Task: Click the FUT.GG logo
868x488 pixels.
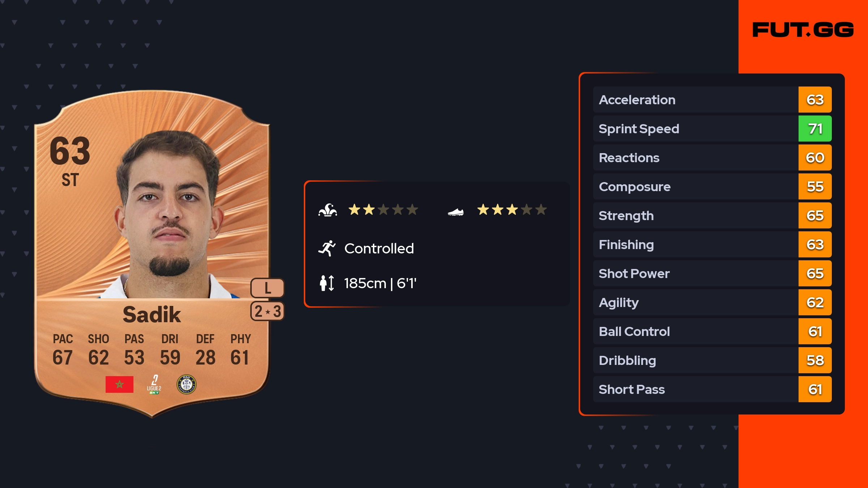Action: (803, 30)
